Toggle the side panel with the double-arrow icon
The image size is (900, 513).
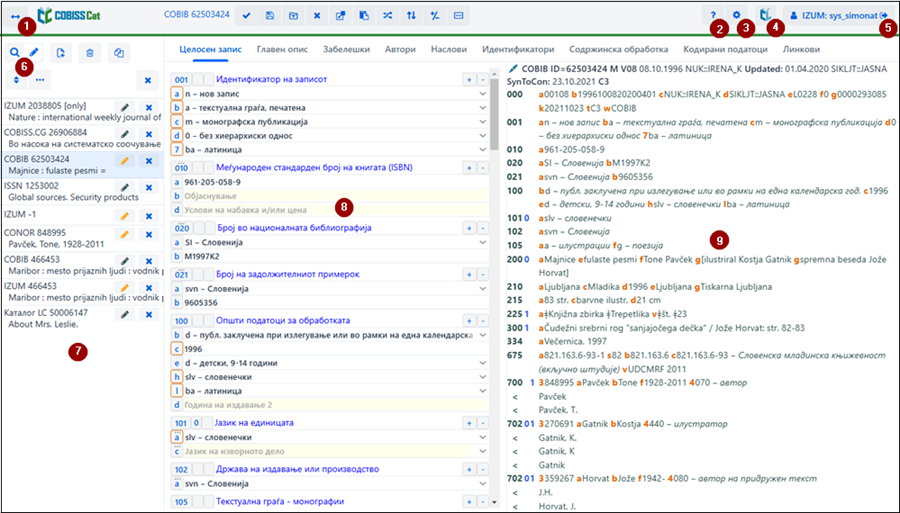(15, 16)
